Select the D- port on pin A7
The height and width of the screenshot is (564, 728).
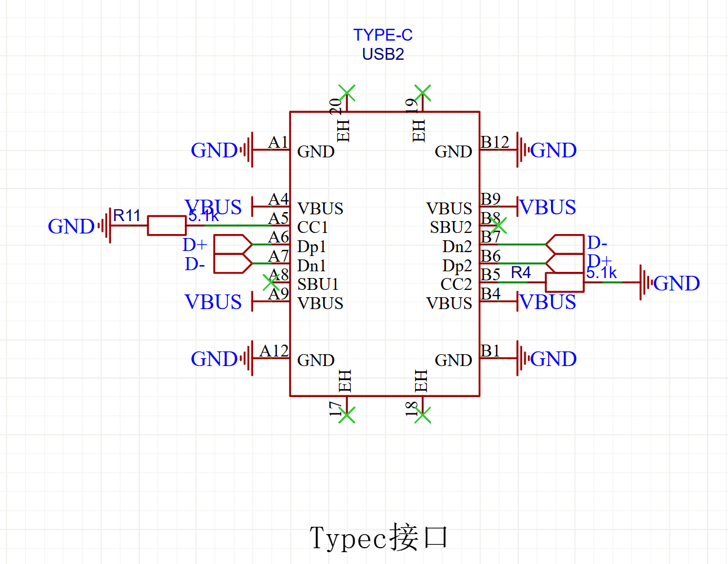(x=232, y=263)
